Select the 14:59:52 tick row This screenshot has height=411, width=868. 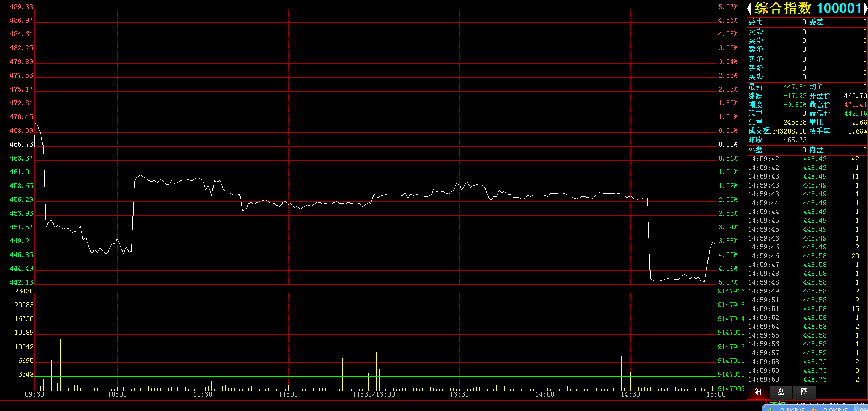tap(807, 318)
